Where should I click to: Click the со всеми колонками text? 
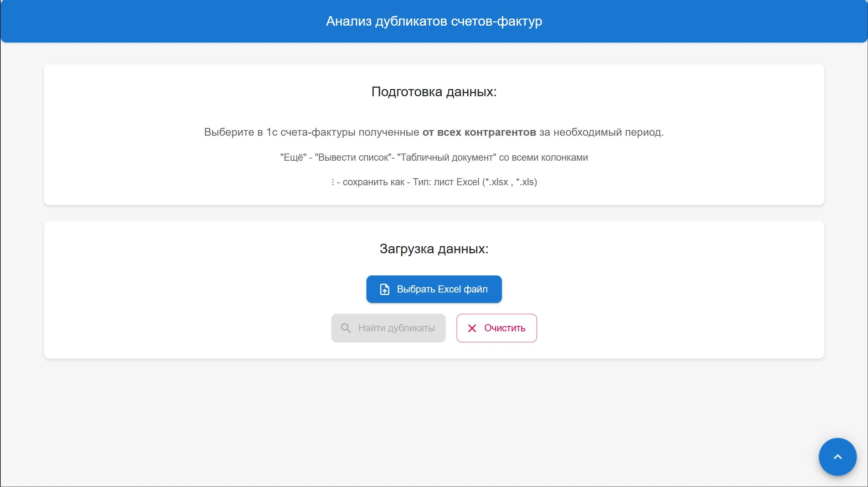point(543,157)
